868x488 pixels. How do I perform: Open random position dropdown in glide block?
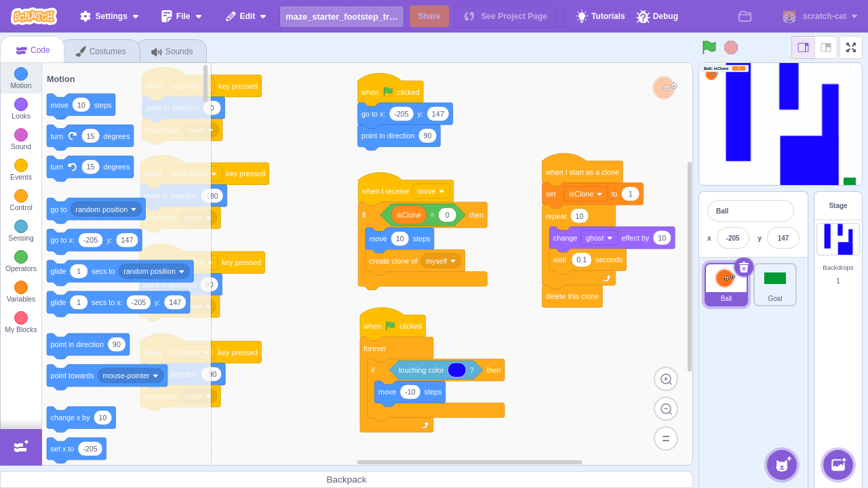tap(154, 271)
